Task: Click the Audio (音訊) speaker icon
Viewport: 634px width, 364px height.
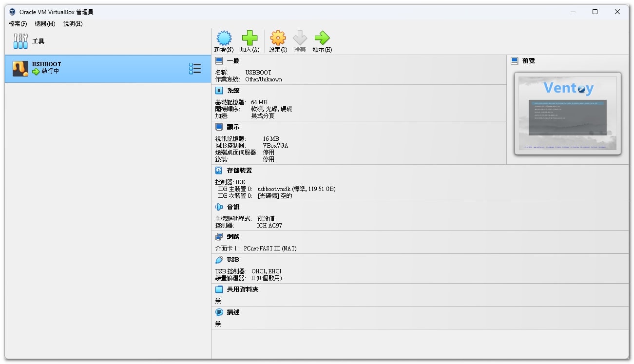Action: pos(219,207)
